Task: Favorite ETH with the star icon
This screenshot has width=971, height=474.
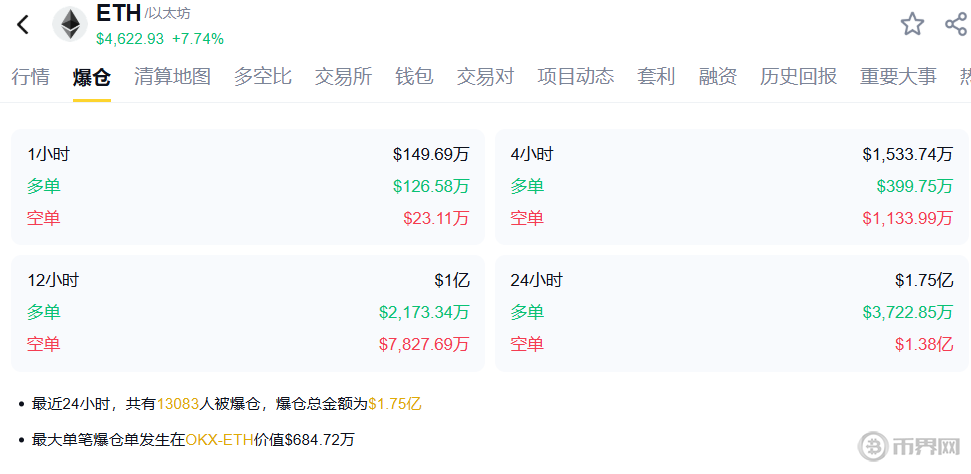Action: coord(912,24)
